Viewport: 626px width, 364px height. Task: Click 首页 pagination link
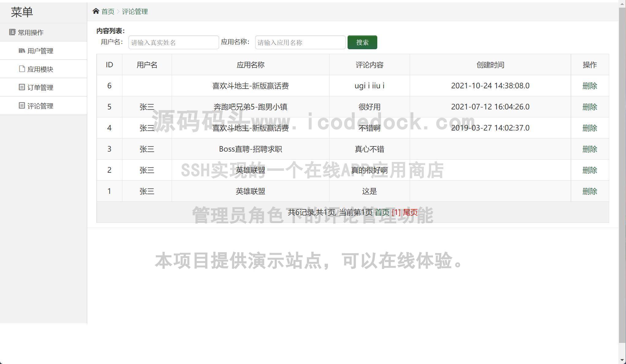[x=382, y=212]
